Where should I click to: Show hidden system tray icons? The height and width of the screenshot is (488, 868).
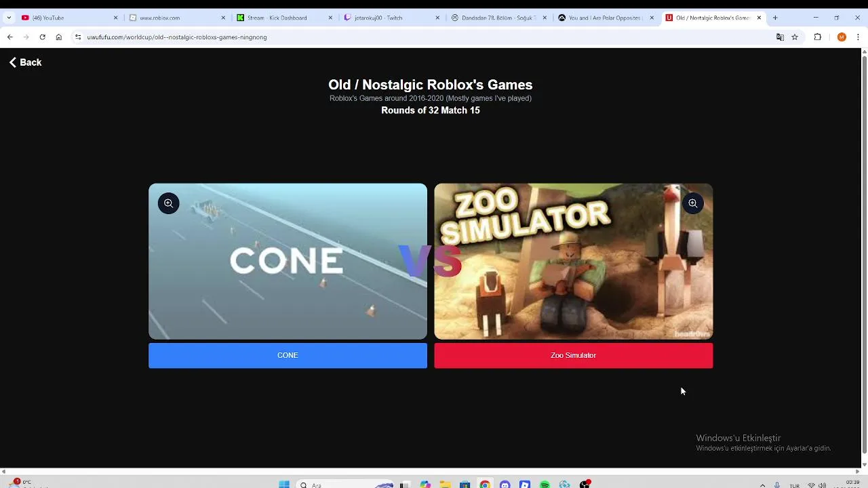[762, 485]
